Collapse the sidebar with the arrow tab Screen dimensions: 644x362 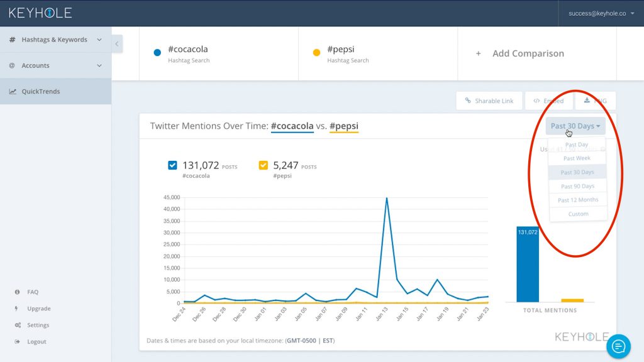[x=116, y=44]
